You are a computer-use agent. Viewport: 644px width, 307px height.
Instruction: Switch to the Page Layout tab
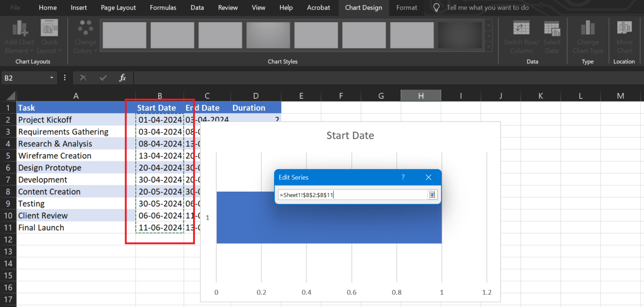(118, 7)
